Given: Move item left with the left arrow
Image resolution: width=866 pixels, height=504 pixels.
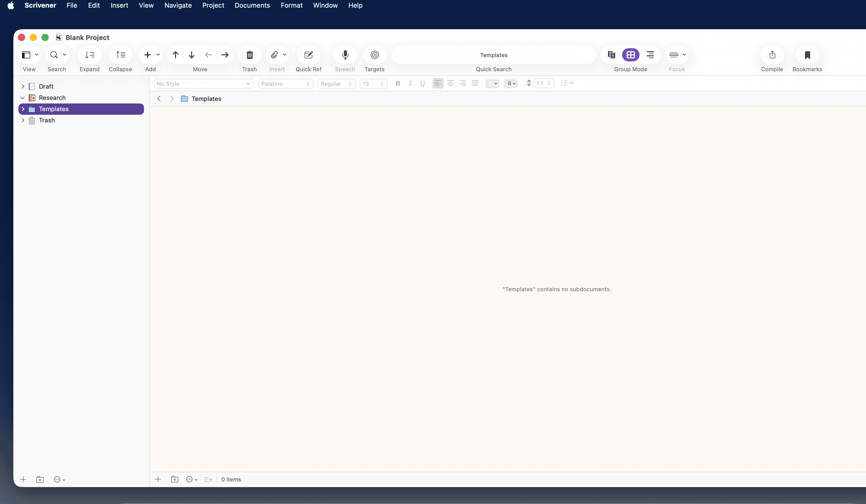Looking at the screenshot, I should (208, 55).
